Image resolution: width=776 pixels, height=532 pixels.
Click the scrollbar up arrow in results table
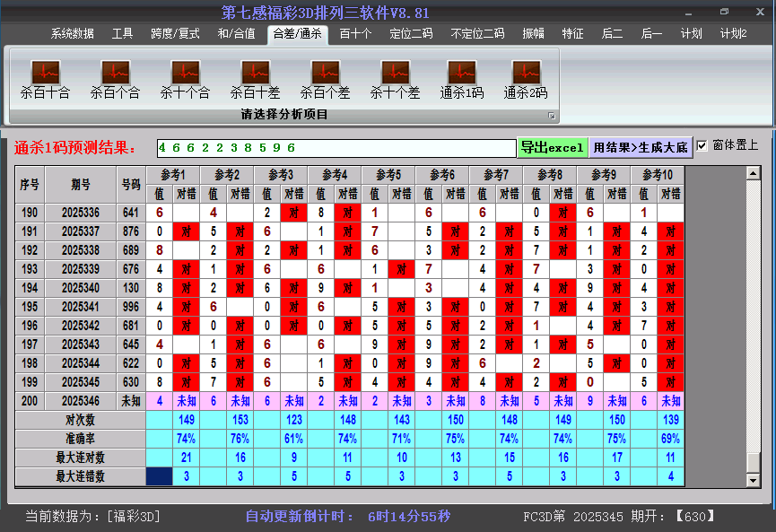coord(754,173)
